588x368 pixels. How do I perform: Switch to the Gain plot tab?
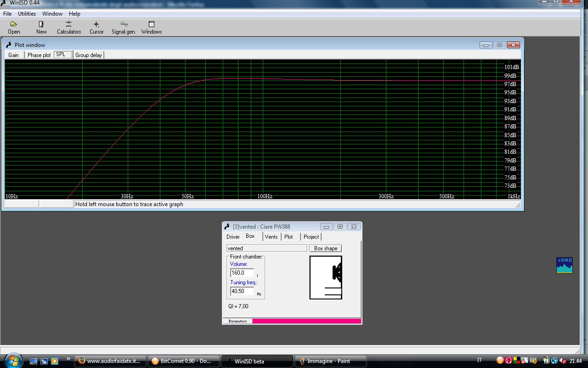point(14,55)
